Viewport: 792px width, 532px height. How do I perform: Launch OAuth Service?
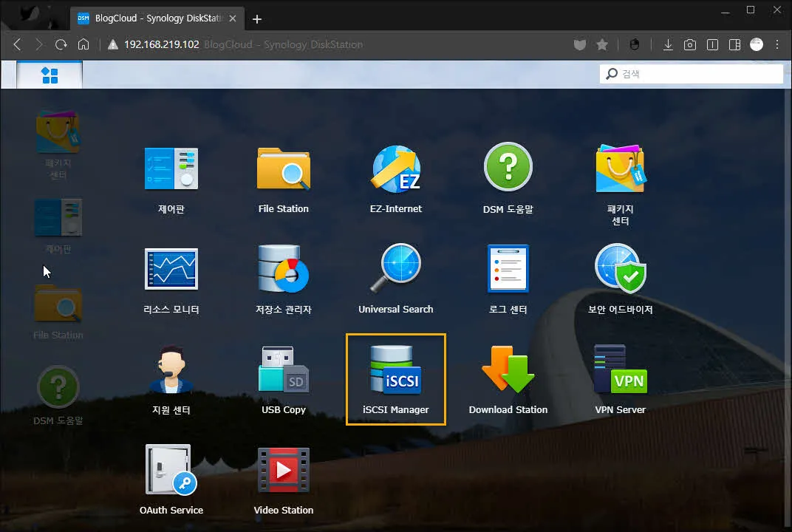pos(171,480)
